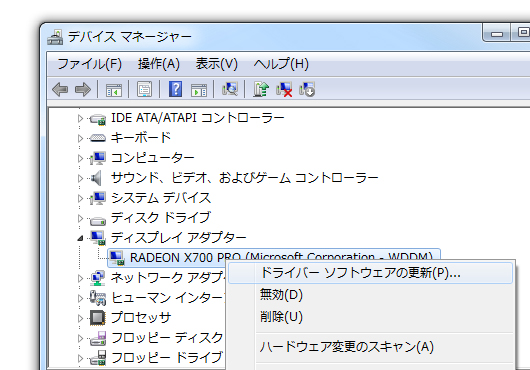Viewport: 530px width, 370px height.
Task: Select サウンド、ビデオ、およびゲーム コントローラー row
Action: coord(244,178)
